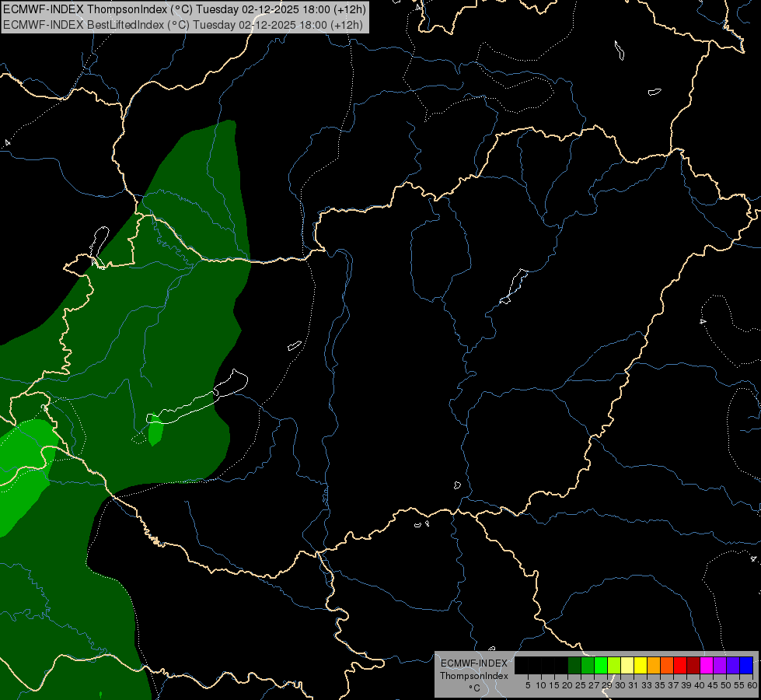Click the legend tick value '27'

594,685
